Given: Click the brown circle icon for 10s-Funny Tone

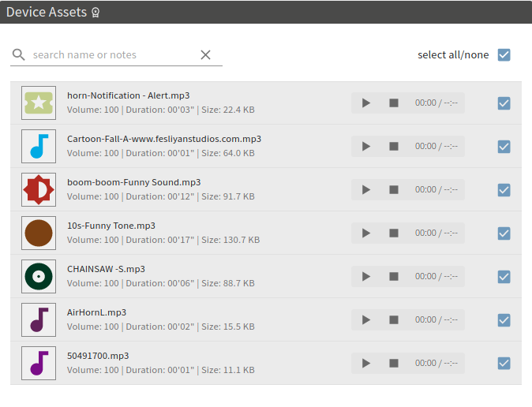Looking at the screenshot, I should 38,233.
